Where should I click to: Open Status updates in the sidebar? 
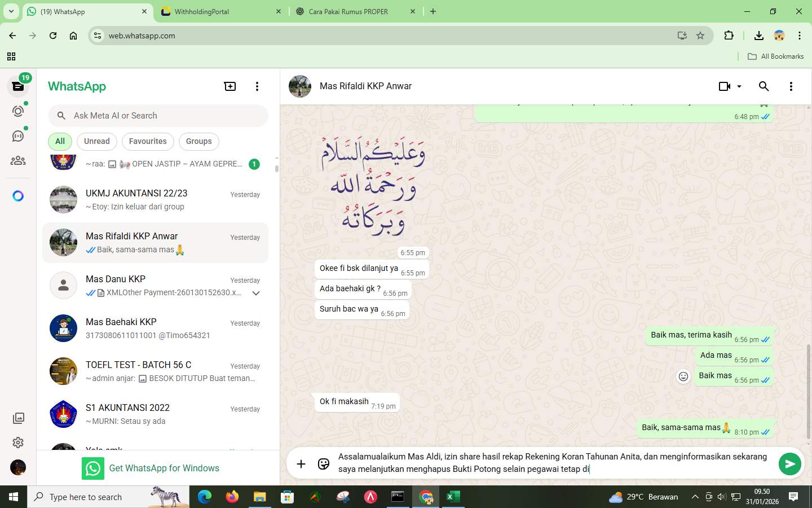tap(17, 111)
